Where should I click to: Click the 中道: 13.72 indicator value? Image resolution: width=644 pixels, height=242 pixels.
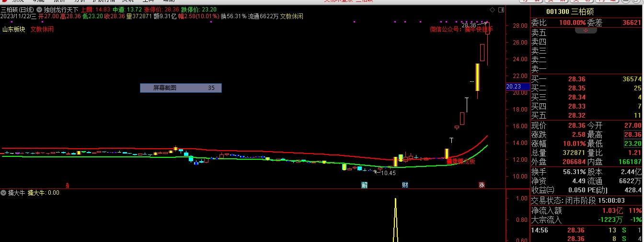127,10
